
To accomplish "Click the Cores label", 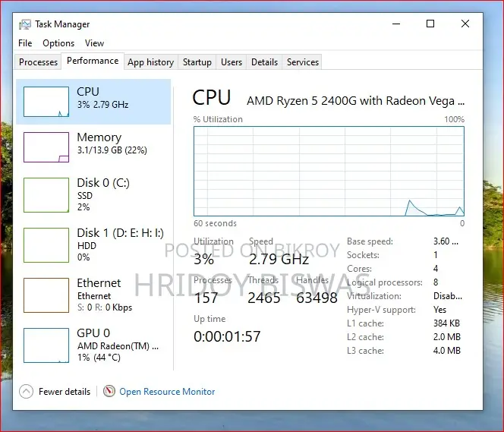I will pyautogui.click(x=359, y=269).
